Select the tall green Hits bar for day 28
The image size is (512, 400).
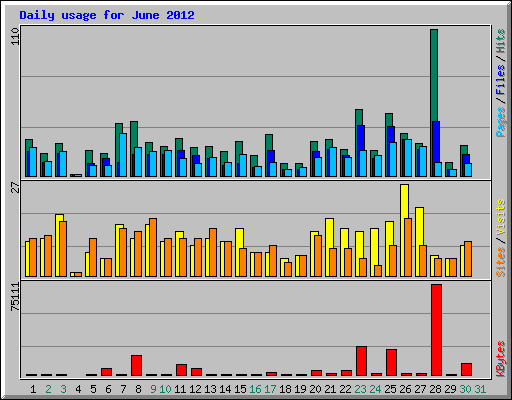pos(434,75)
